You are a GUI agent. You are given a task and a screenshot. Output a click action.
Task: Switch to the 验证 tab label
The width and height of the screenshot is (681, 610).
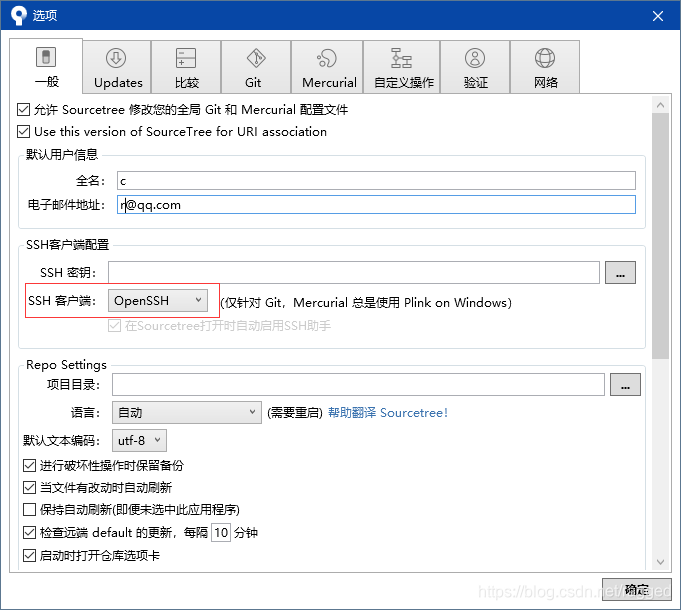[x=476, y=82]
